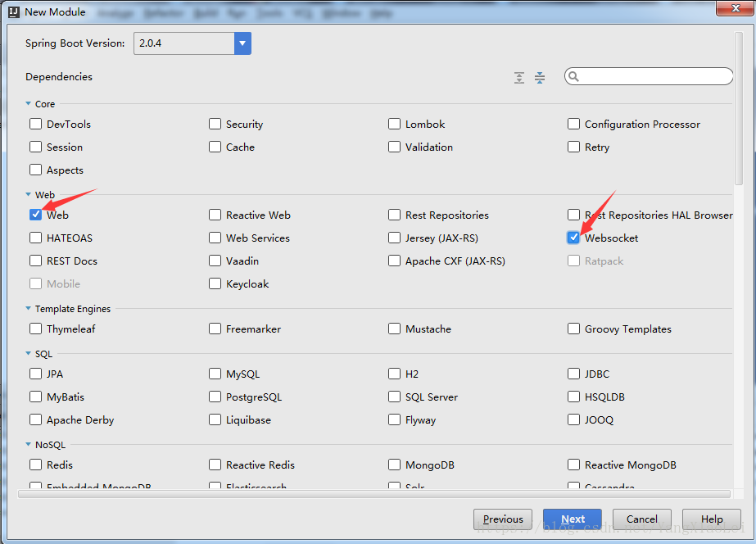
Task: Check the Apache Derby checkbox
Action: point(36,419)
